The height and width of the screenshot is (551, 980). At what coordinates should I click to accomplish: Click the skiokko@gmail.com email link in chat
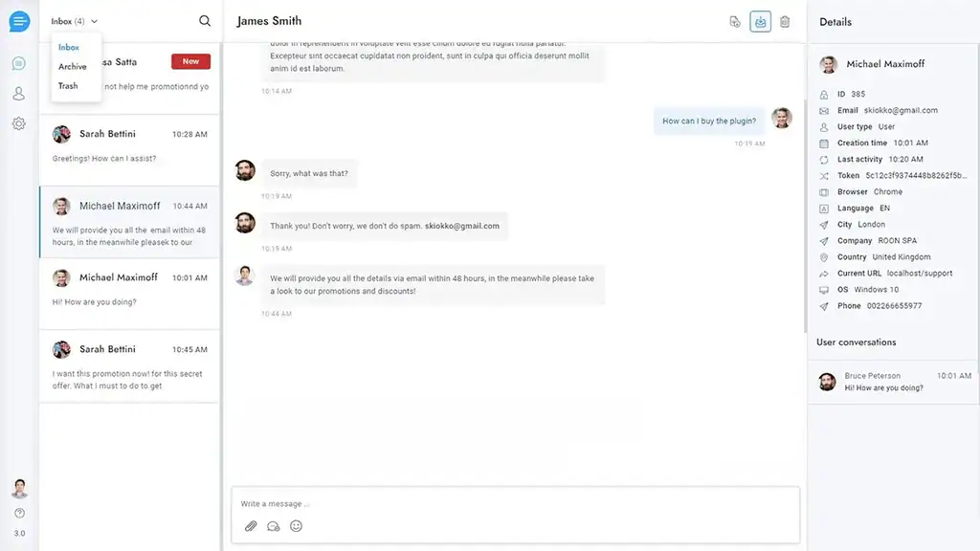tap(462, 226)
